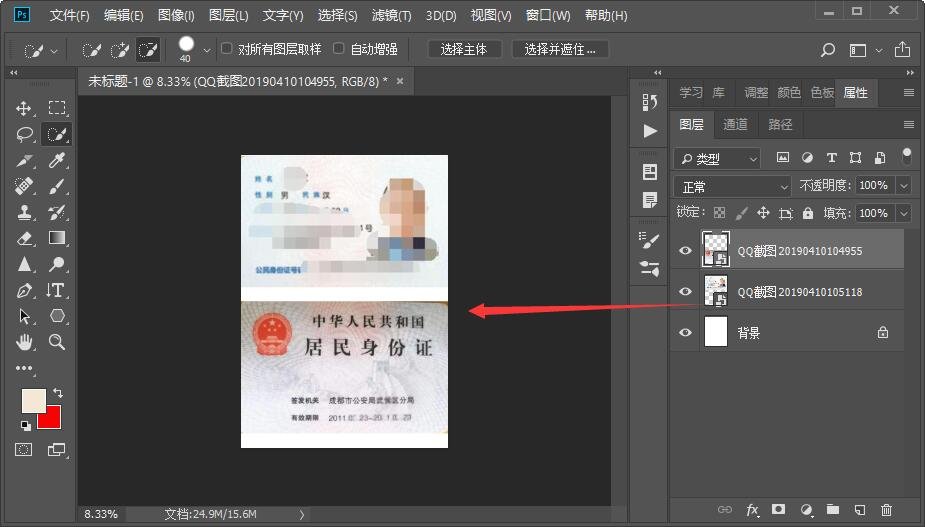Create a new layer
The width and height of the screenshot is (925, 527).
click(x=860, y=509)
